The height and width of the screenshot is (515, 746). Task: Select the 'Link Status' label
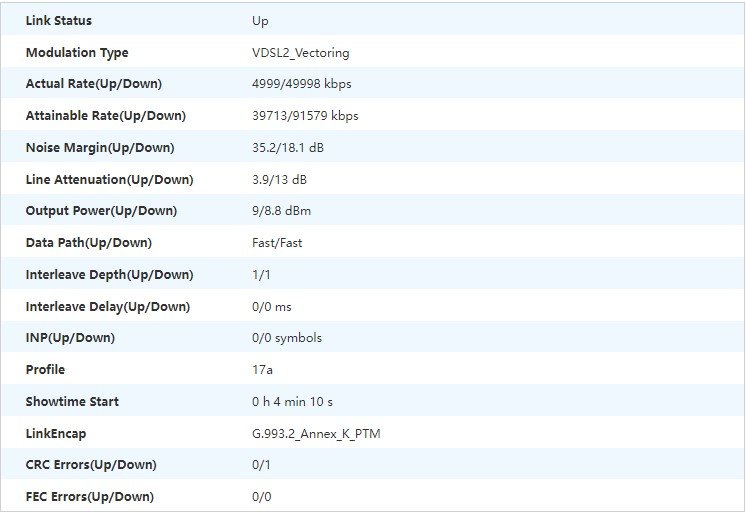[59, 20]
